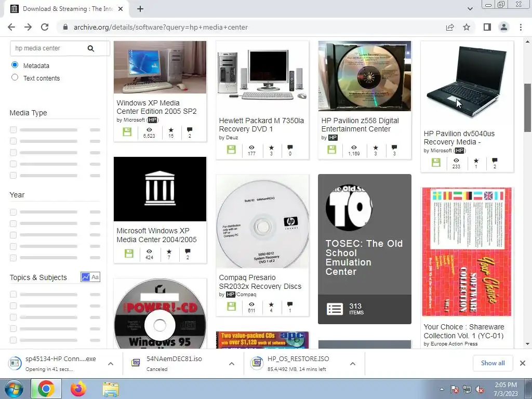The height and width of the screenshot is (399, 532).
Task: Check the first Year filter checkbox
Action: (13, 212)
